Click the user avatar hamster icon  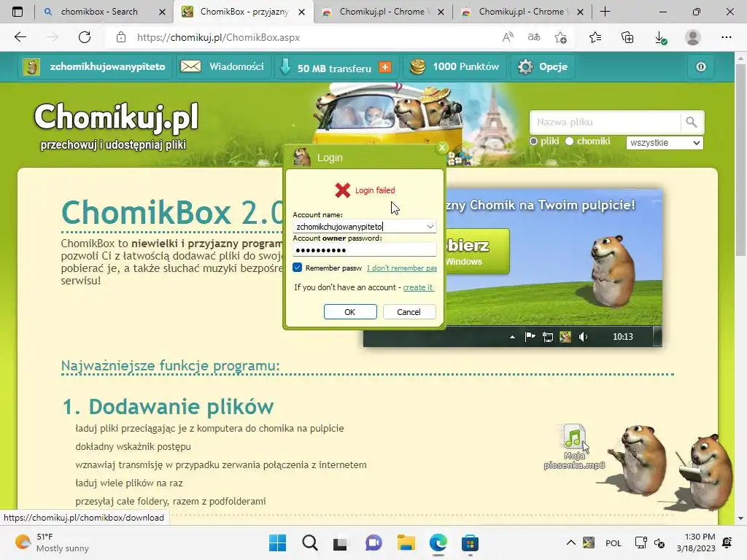(31, 66)
